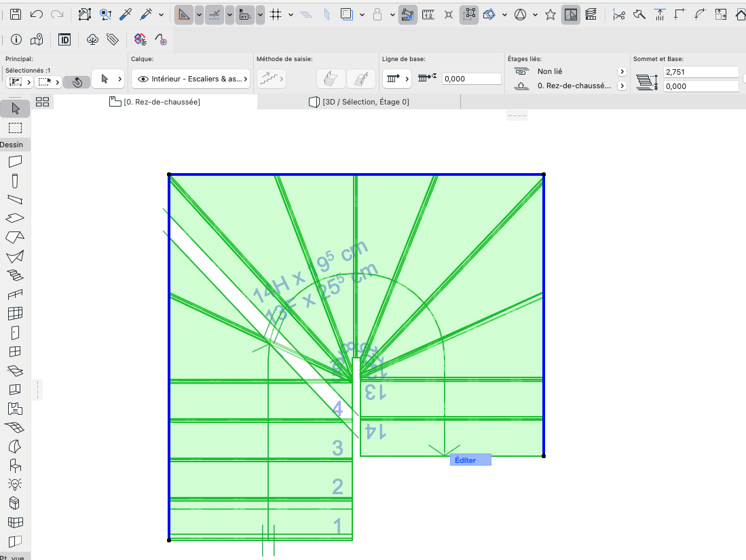Select the Stair tool in toolbox
Viewport: 746px width, 560px height.
tap(15, 276)
